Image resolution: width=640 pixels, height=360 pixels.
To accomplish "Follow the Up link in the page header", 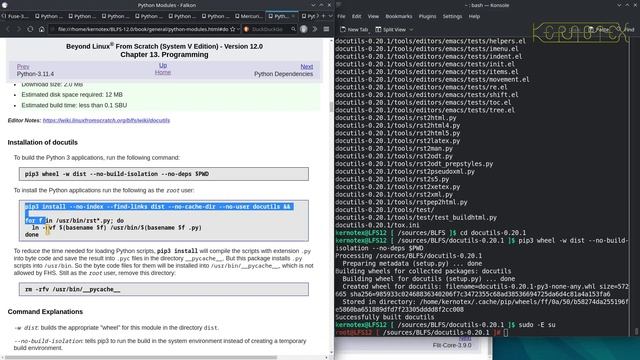I will click(163, 65).
